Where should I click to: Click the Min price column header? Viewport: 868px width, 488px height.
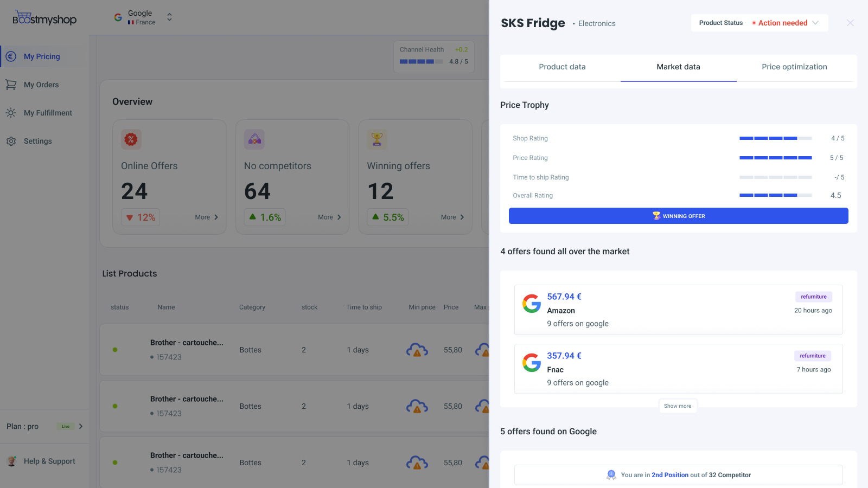pyautogui.click(x=422, y=307)
